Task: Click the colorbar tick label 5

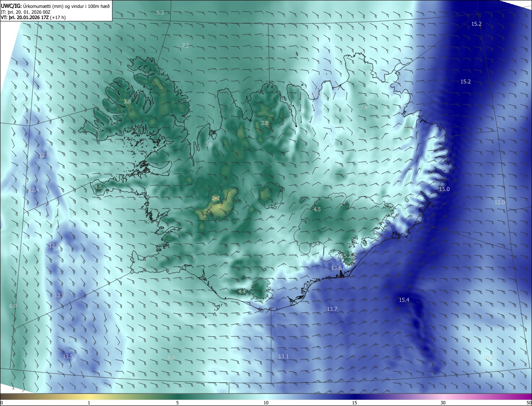Action: pos(177,403)
